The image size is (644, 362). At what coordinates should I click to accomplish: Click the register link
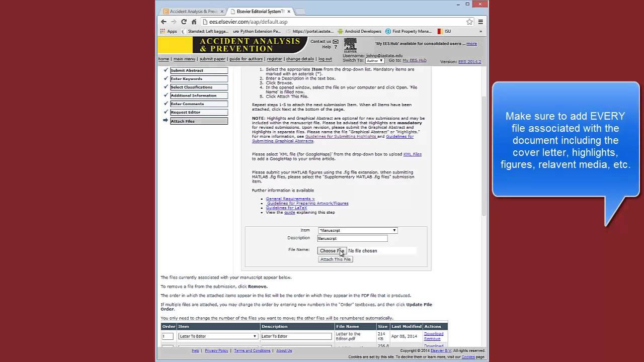(274, 59)
